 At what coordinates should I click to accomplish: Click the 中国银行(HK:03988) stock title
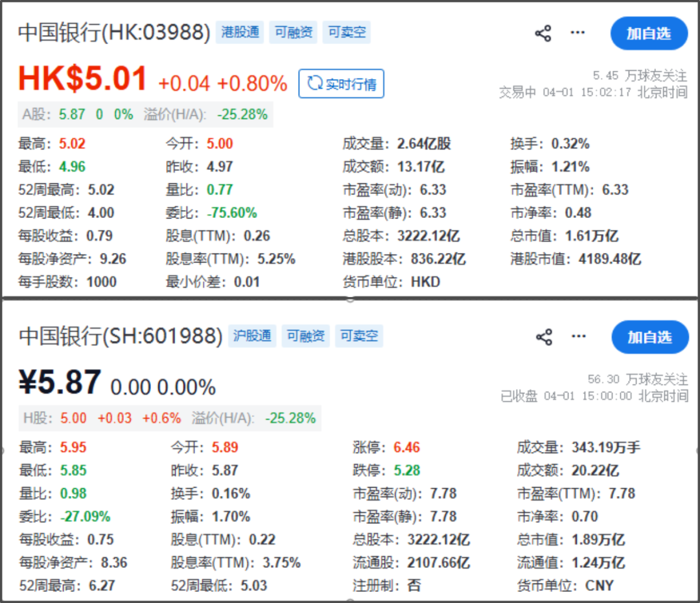tap(114, 32)
